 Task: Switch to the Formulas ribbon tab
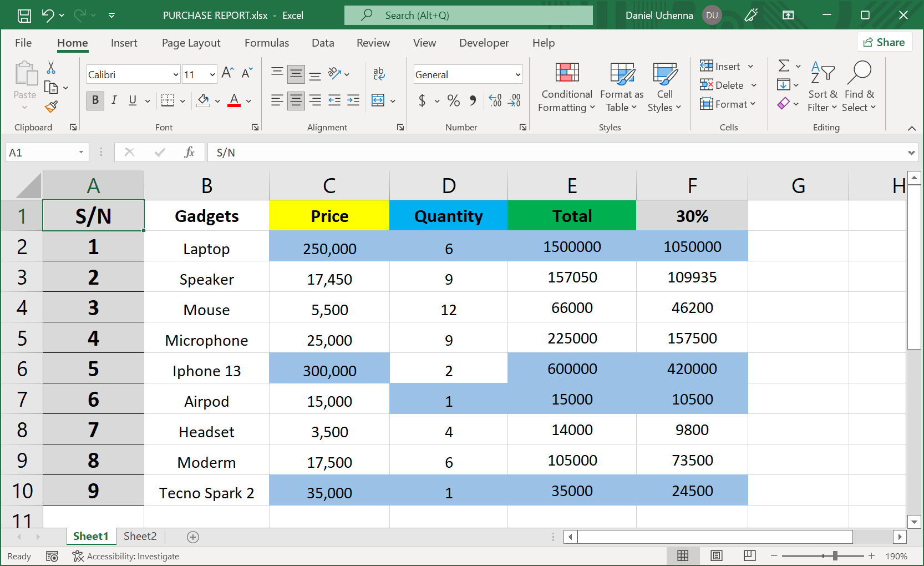point(267,43)
